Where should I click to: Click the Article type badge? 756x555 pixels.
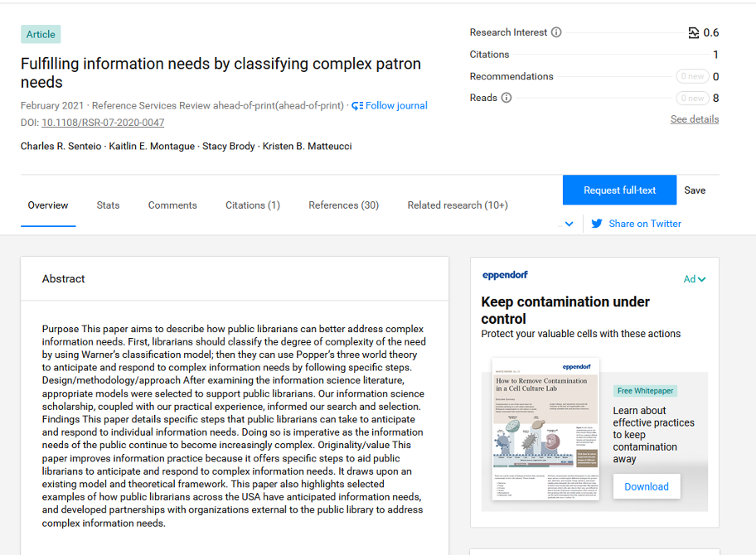coord(40,34)
